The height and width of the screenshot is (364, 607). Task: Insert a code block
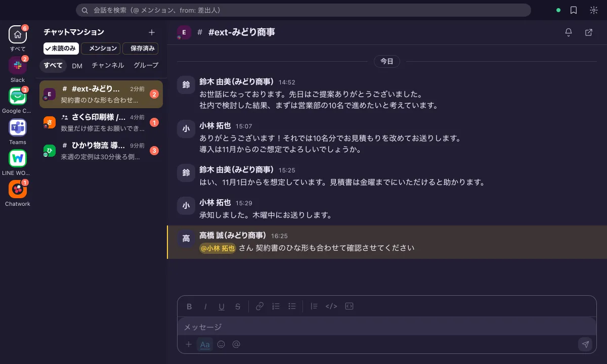(x=349, y=306)
